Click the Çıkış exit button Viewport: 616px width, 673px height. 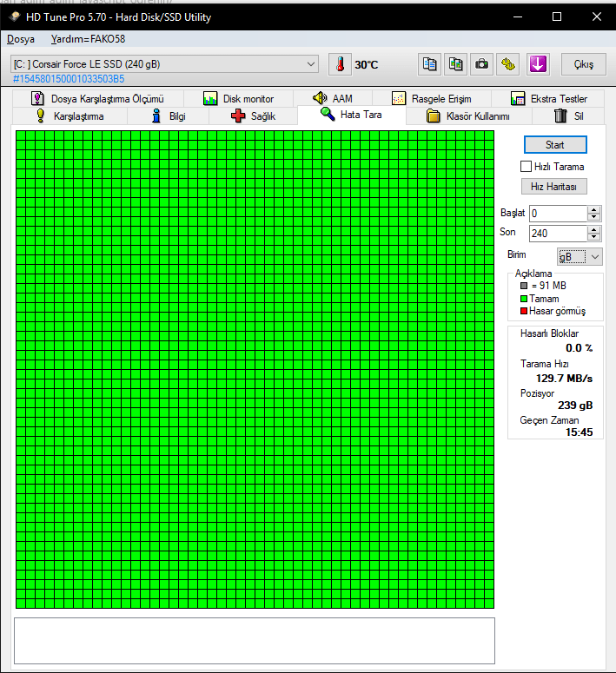[x=583, y=64]
